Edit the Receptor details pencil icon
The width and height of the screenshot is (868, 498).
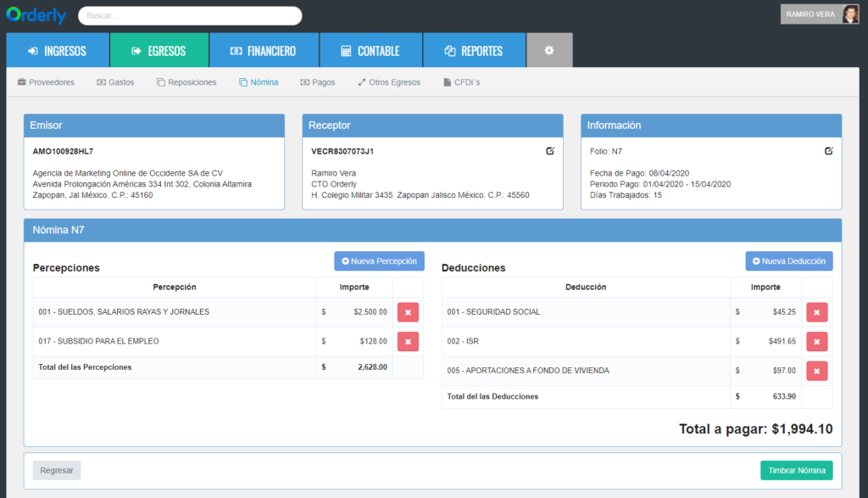[x=549, y=151]
